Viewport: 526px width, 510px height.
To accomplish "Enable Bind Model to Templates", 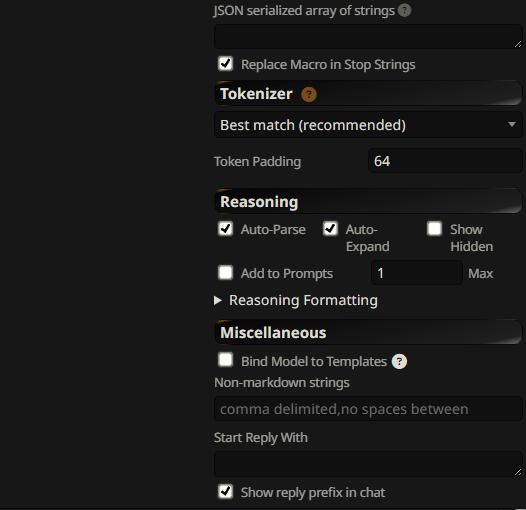I will click(x=225, y=360).
